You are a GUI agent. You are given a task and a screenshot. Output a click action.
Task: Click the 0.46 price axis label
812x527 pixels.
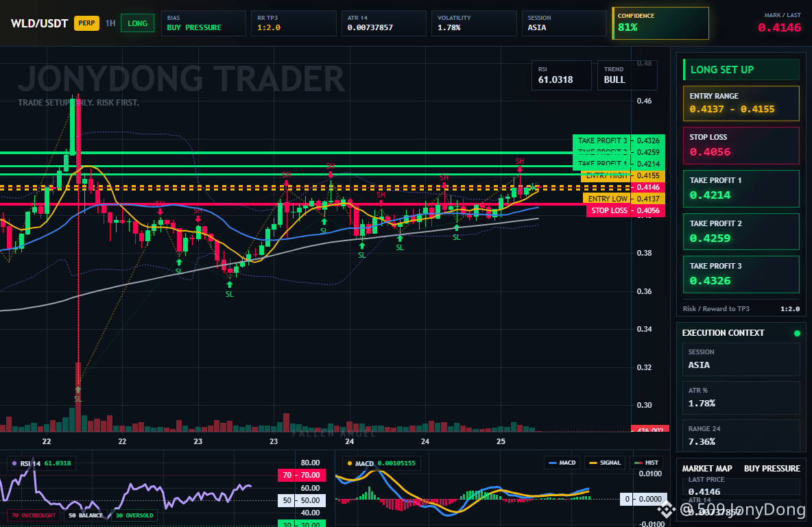644,101
